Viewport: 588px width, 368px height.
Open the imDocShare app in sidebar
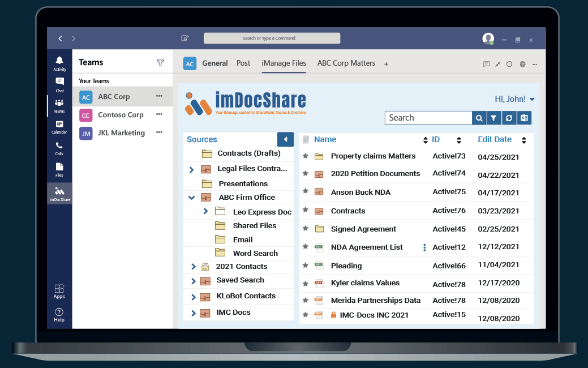[x=59, y=194]
